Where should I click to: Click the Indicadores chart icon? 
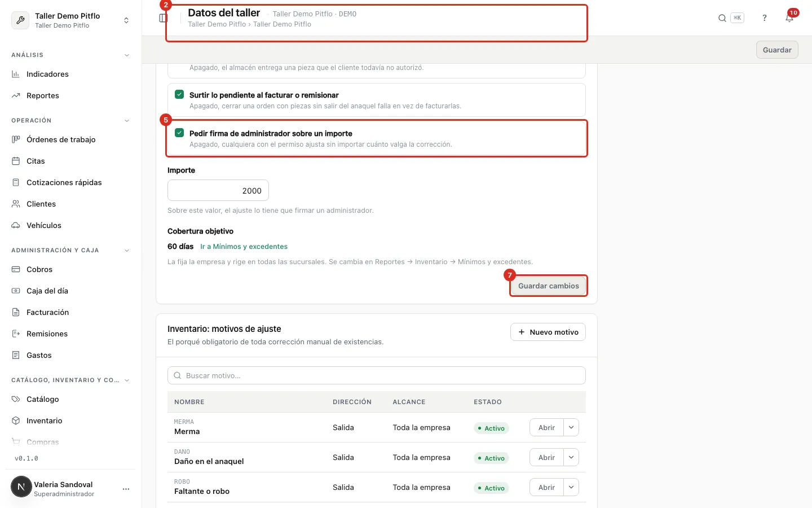[16, 74]
